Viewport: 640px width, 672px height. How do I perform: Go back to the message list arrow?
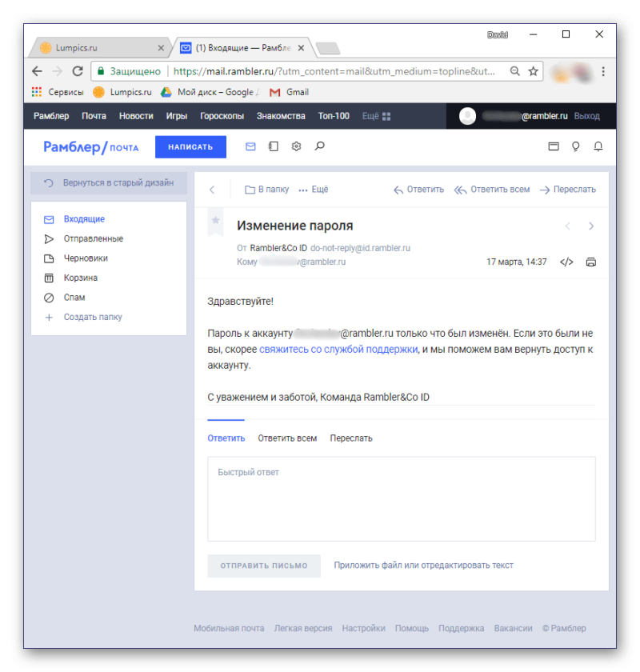tap(212, 190)
